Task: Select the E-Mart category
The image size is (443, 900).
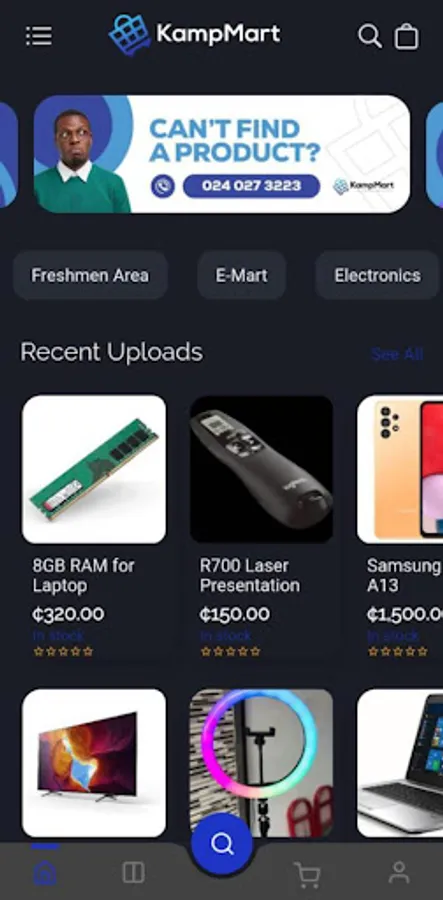Action: pyautogui.click(x=242, y=276)
